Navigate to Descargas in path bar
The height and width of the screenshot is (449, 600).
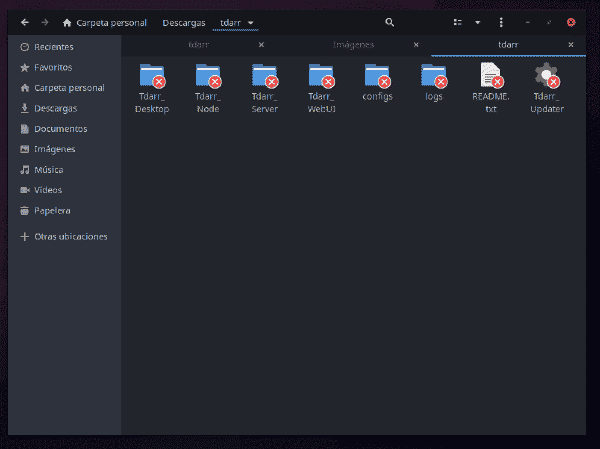click(x=184, y=23)
